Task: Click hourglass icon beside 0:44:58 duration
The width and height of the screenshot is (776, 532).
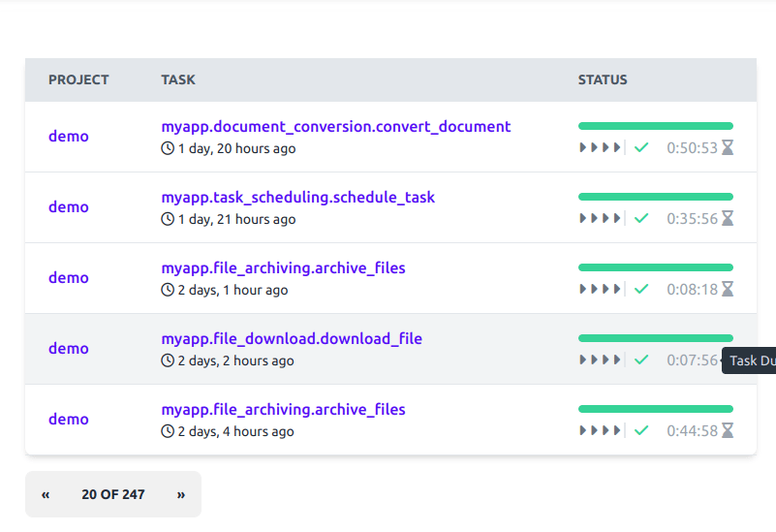Action: [728, 431]
